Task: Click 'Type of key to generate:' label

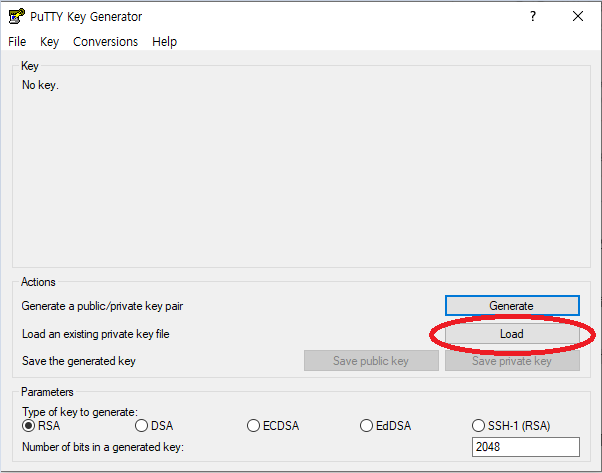Action: [80, 412]
